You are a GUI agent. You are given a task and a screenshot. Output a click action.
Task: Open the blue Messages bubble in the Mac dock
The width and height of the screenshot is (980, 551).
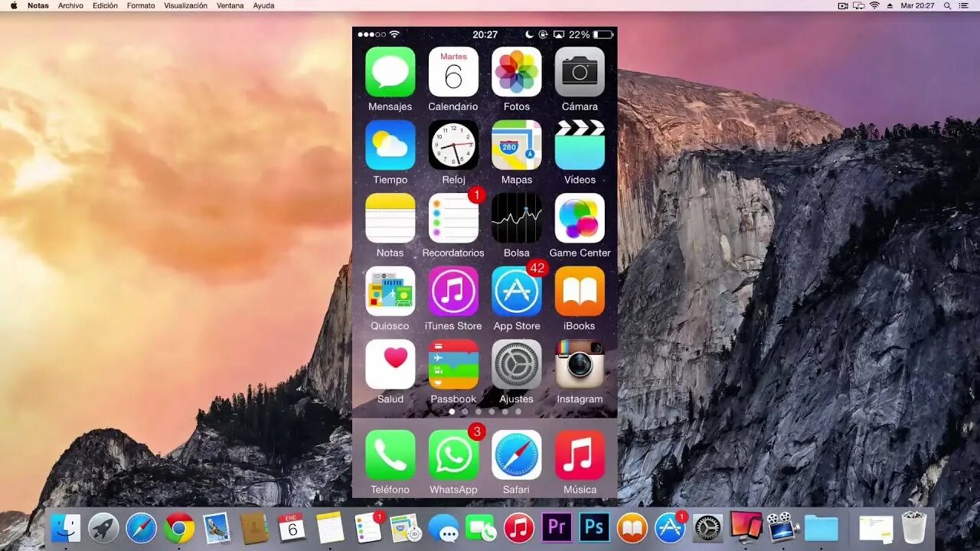pyautogui.click(x=443, y=528)
